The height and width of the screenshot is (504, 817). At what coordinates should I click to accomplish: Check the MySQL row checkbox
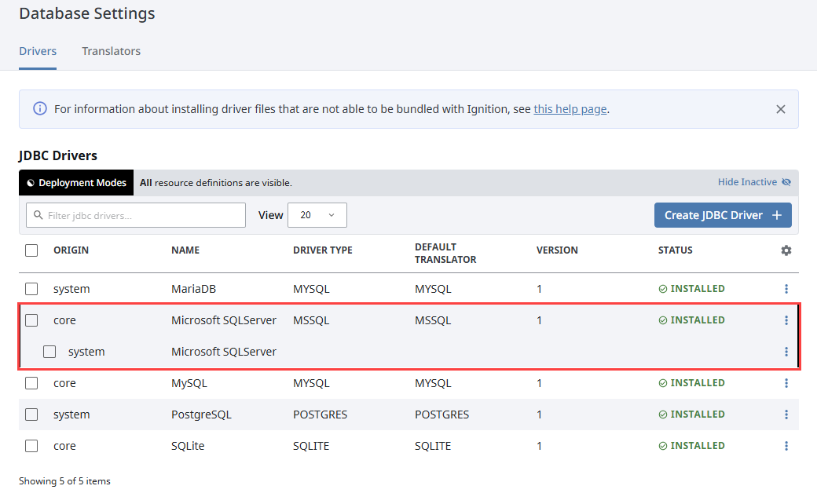tap(31, 383)
